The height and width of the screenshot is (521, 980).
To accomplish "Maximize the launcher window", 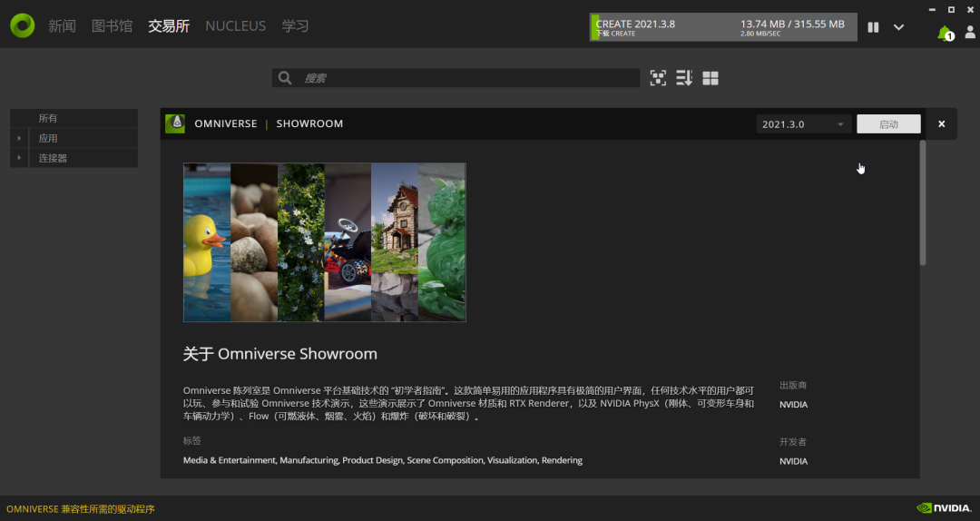I will 951,10.
